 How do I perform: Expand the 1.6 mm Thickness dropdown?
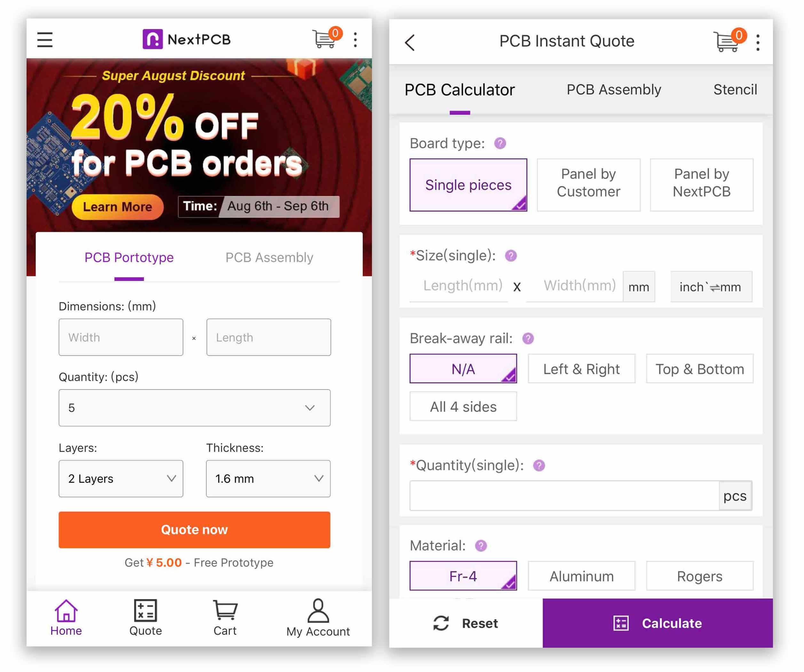268,478
